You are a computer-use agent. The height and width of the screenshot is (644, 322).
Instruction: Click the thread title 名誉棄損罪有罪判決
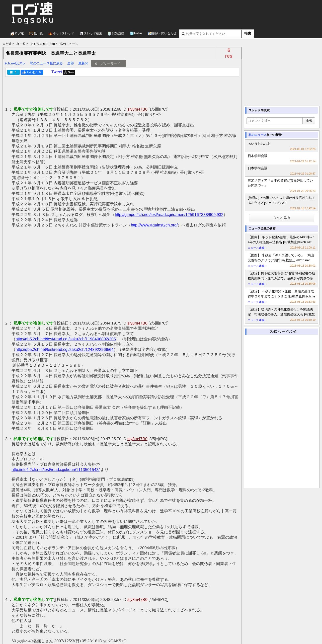(51, 53)
